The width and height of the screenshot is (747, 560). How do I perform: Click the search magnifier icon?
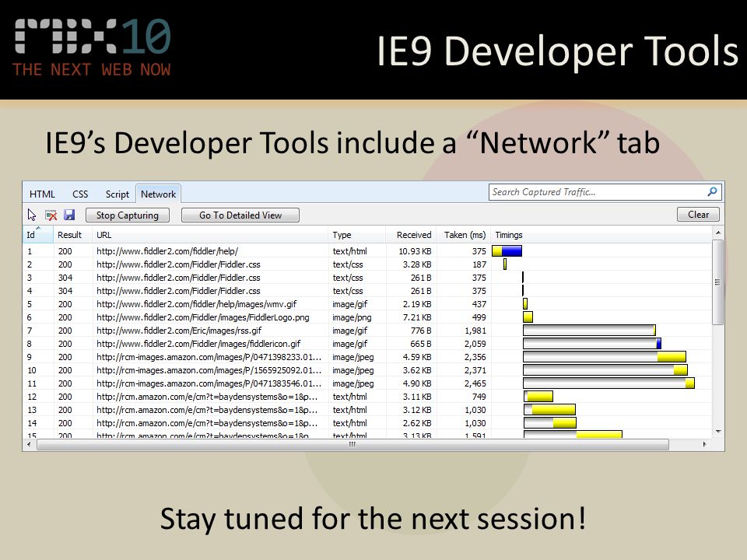tap(712, 191)
